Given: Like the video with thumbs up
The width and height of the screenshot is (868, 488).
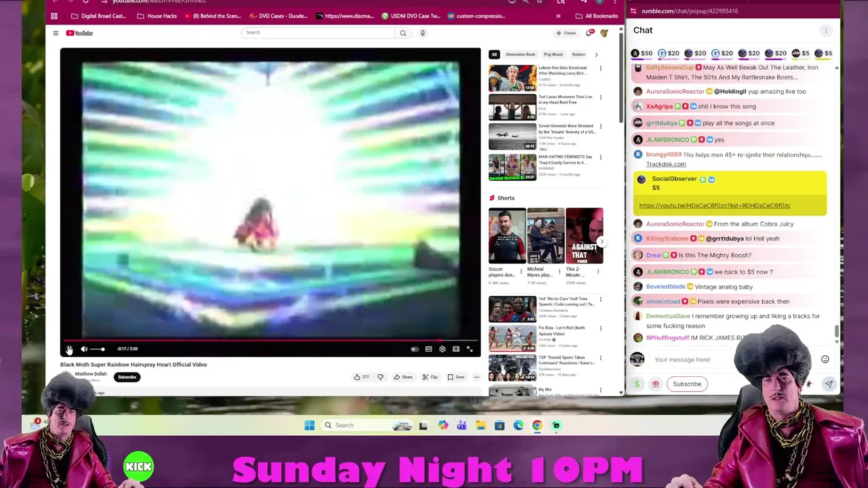Looking at the screenshot, I should (361, 378).
